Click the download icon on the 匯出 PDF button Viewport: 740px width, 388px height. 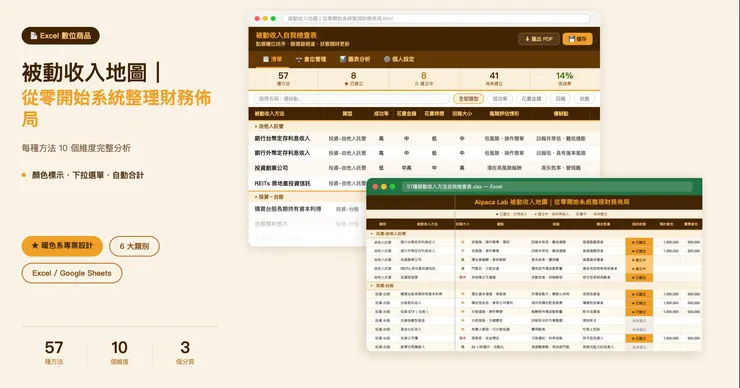click(x=527, y=39)
